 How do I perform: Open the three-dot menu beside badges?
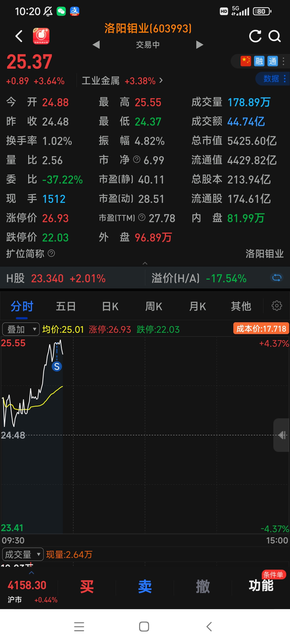point(284,61)
